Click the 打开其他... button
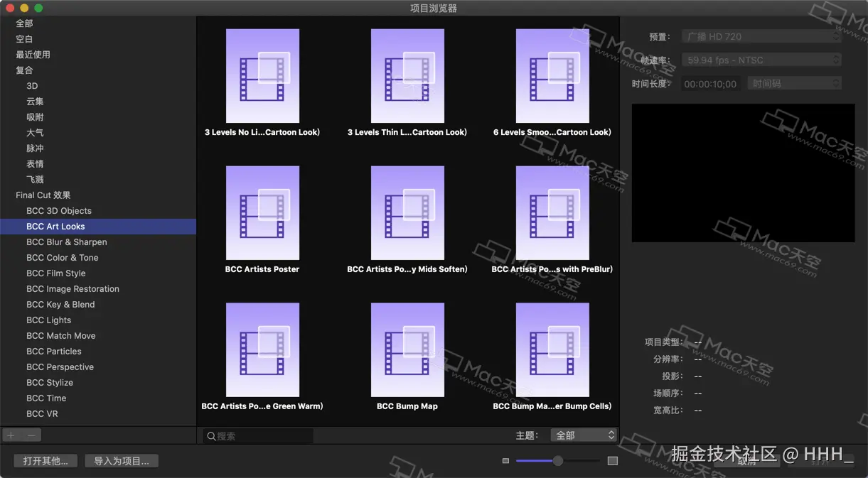 45,461
